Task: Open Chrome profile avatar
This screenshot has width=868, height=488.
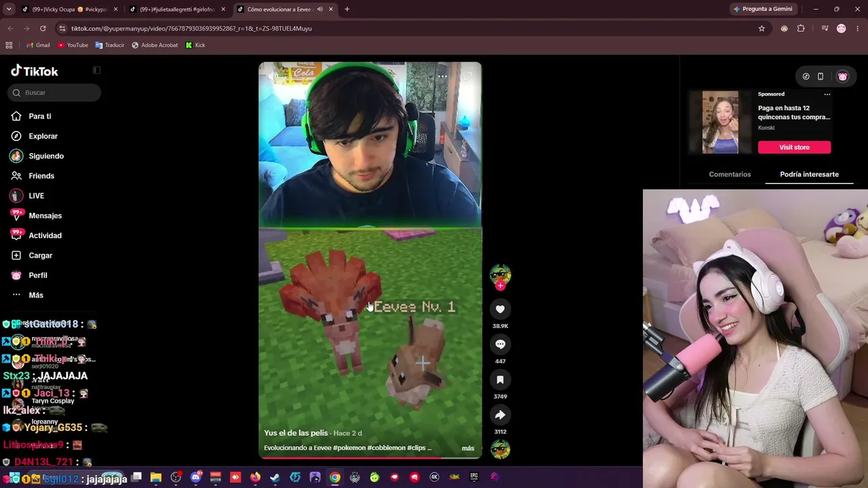Action: coord(842,28)
